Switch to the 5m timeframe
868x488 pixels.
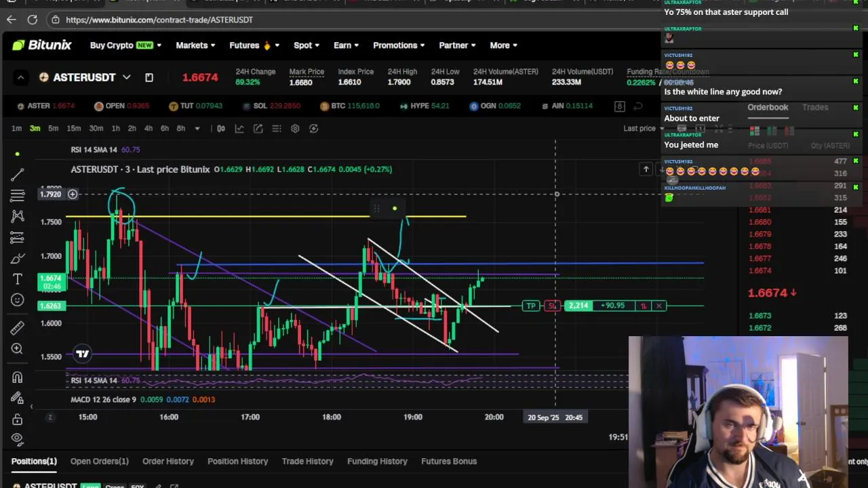(x=53, y=128)
